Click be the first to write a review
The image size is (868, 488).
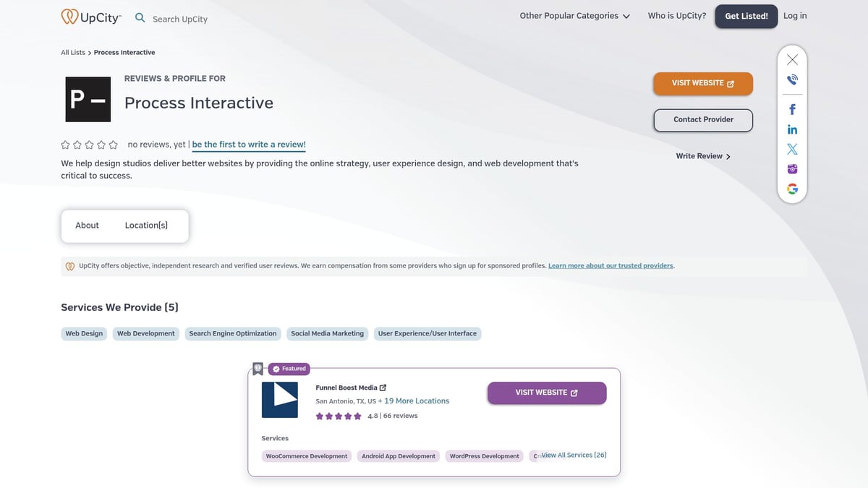pos(248,144)
